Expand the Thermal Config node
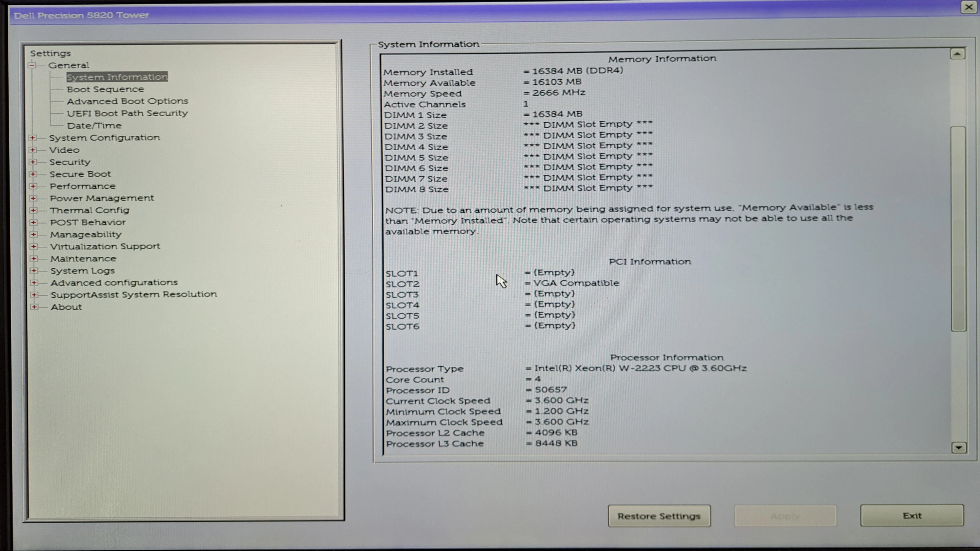The image size is (980, 551). (x=33, y=210)
